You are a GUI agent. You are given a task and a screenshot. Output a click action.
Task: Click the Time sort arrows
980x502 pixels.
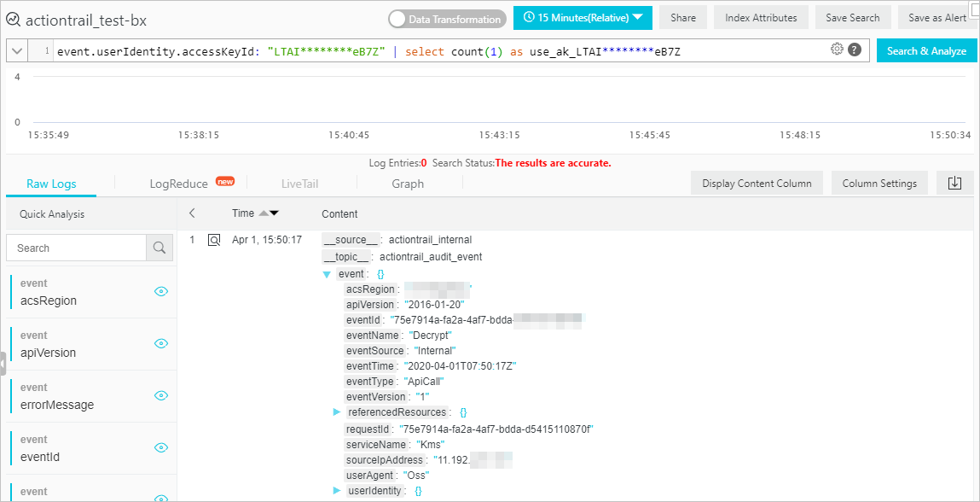click(268, 213)
